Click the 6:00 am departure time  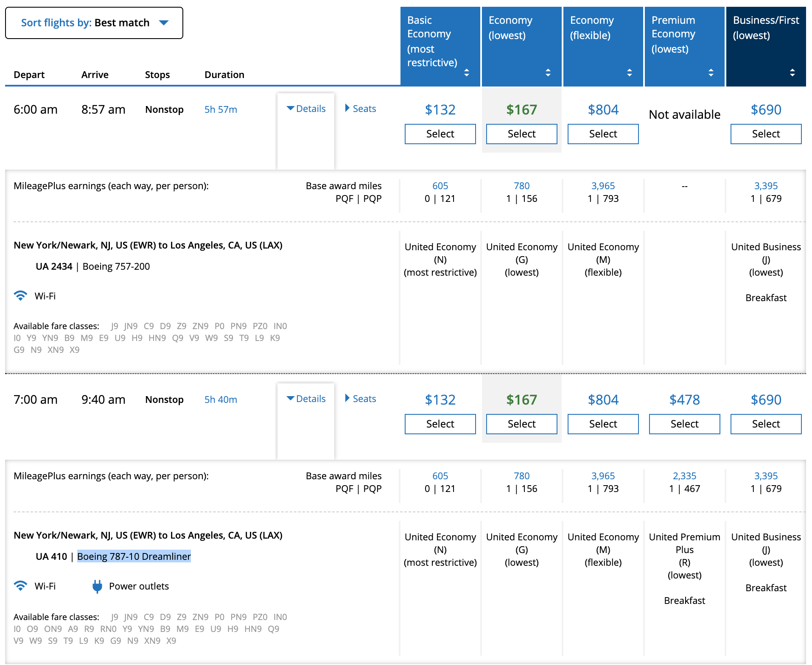pos(36,109)
